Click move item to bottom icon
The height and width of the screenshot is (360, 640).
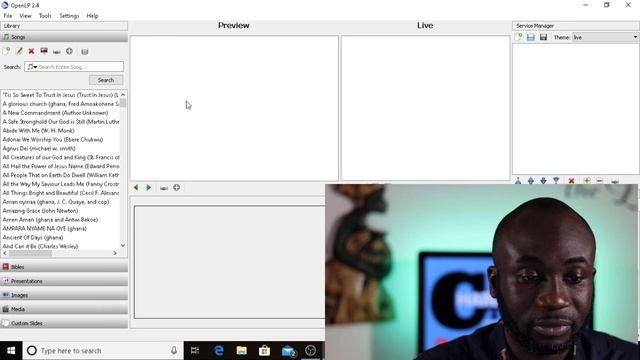556,180
